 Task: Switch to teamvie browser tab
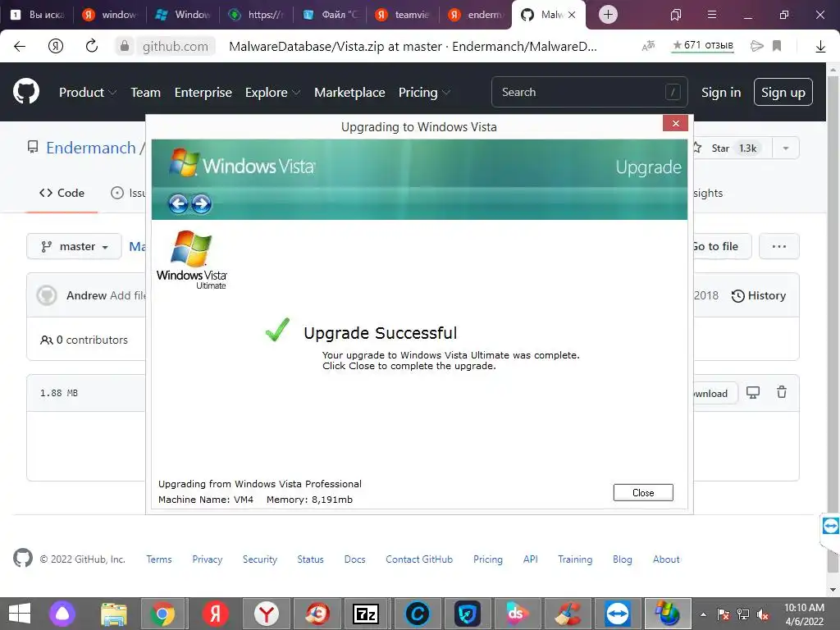[x=404, y=15]
